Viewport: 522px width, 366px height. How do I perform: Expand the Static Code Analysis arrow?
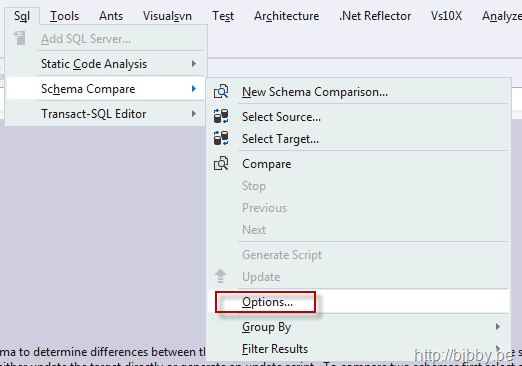tap(194, 64)
